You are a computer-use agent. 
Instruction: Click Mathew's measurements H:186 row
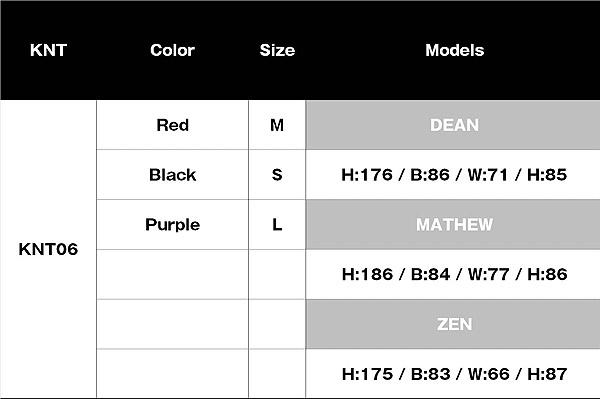click(x=453, y=274)
